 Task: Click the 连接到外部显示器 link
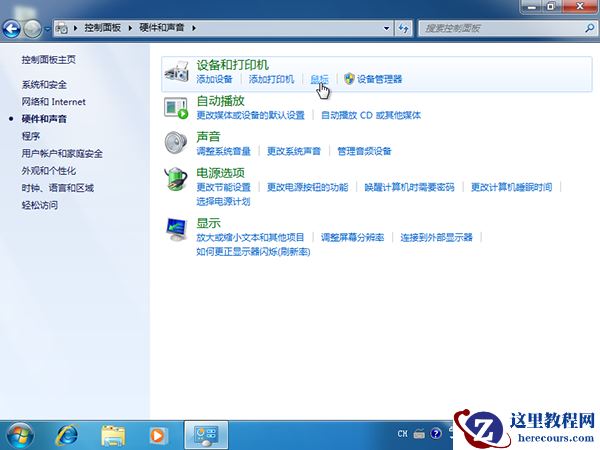click(437, 238)
